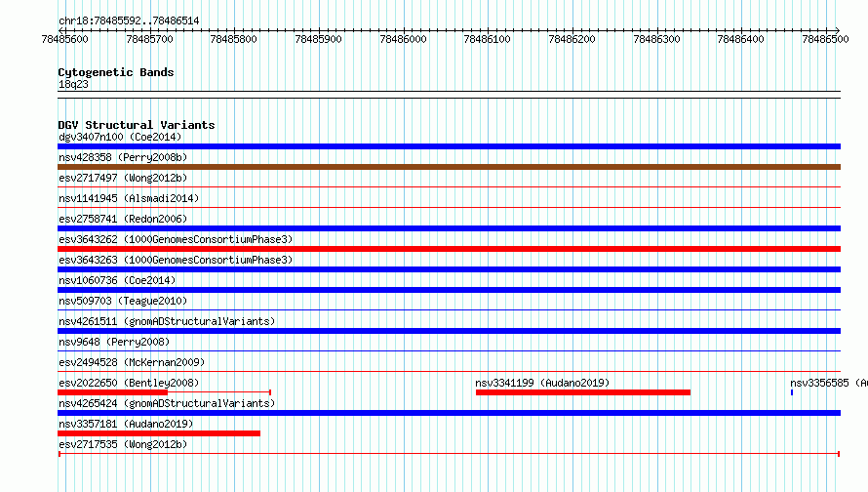Viewport: 868px width, 492px height.
Task: Click the Cytogenetic Bands track title
Action: (116, 72)
